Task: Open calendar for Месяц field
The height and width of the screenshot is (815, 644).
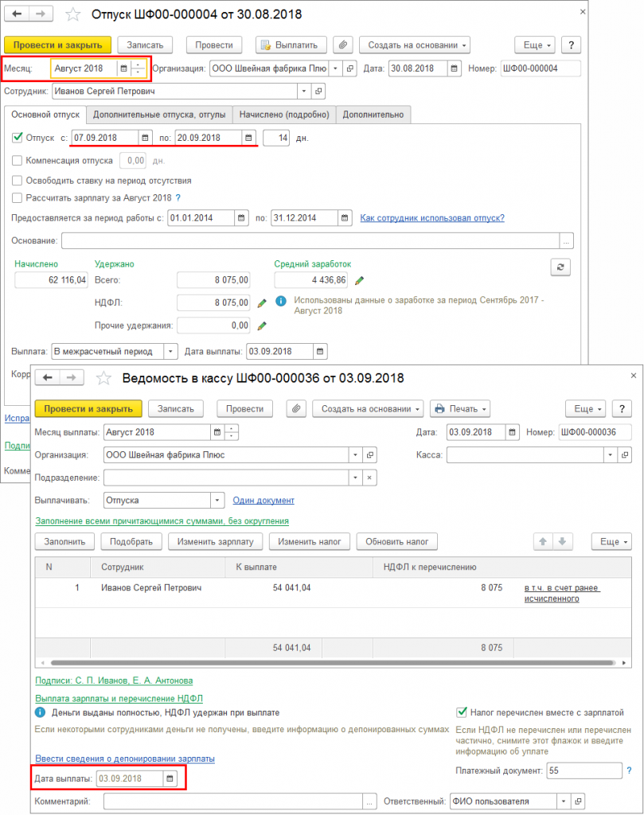Action: 123,68
